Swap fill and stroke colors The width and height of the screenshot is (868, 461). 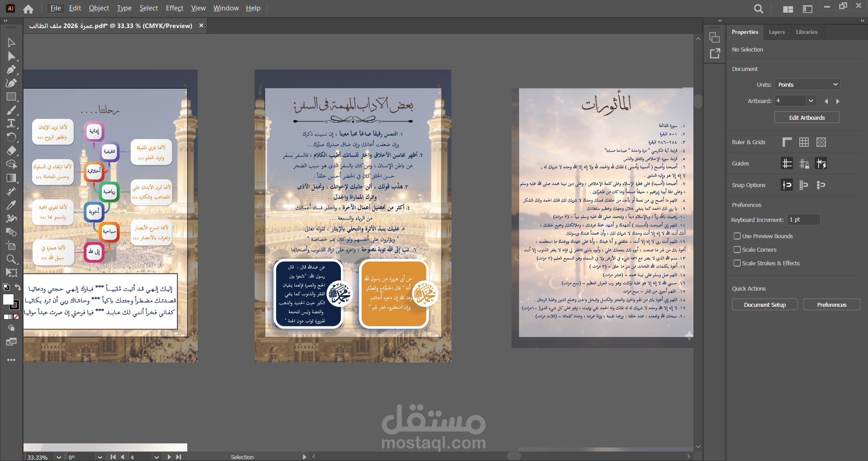tap(18, 287)
